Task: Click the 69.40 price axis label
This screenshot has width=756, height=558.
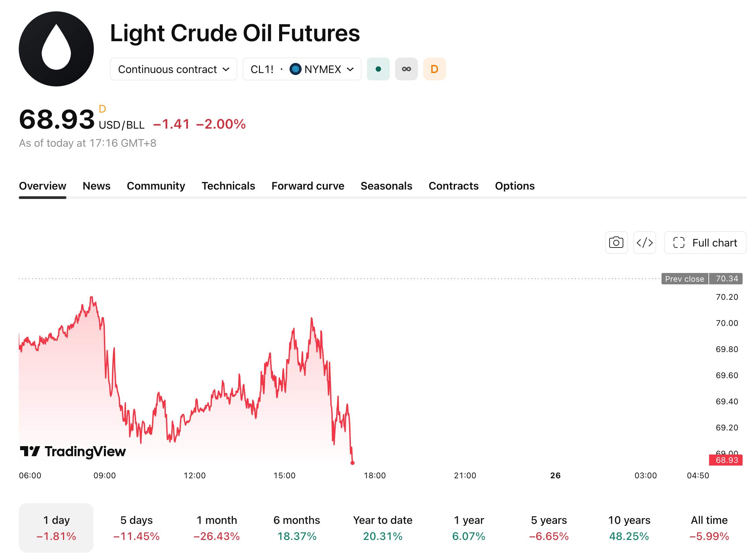Action: [x=728, y=402]
